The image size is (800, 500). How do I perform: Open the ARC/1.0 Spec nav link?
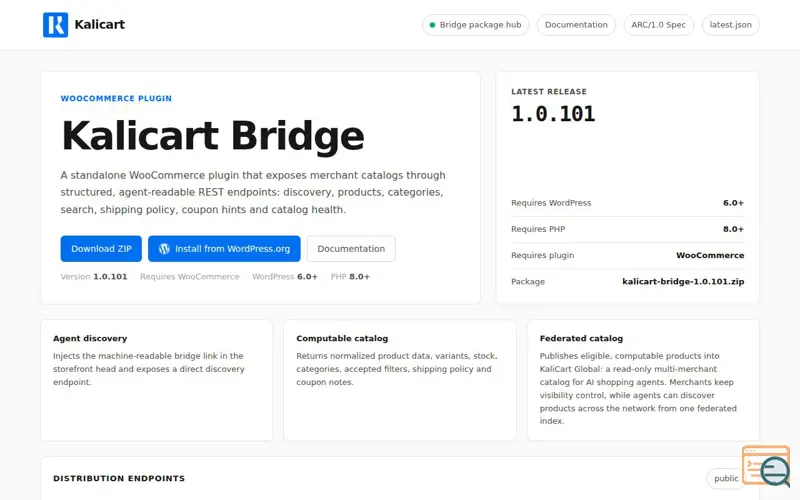(x=658, y=25)
